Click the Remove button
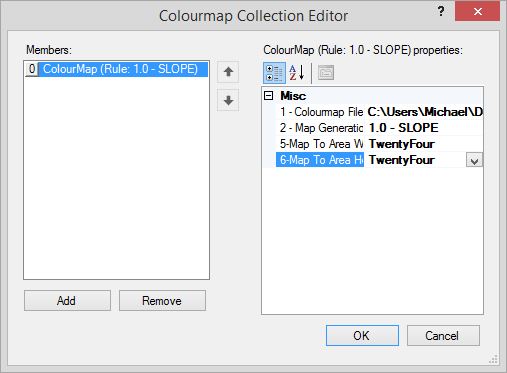Viewport: 507px width, 373px height. pos(162,301)
